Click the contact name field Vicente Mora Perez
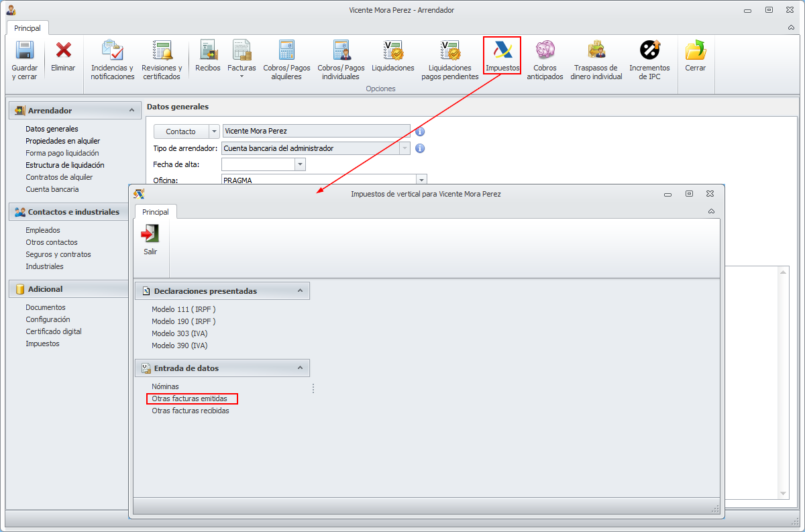Viewport: 805px width, 532px height. point(316,131)
